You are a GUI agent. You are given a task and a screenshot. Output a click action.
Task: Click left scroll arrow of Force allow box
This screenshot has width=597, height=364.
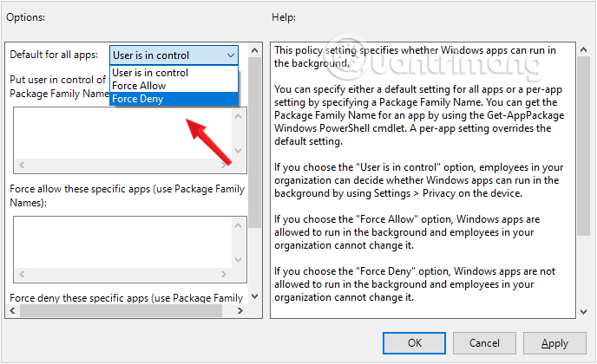pos(21,275)
